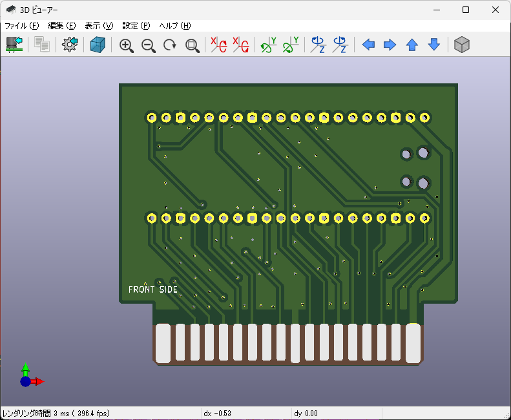Screen dimensions: 511x420
Task: Rotate Z clockwise icon
Action: (x=318, y=45)
